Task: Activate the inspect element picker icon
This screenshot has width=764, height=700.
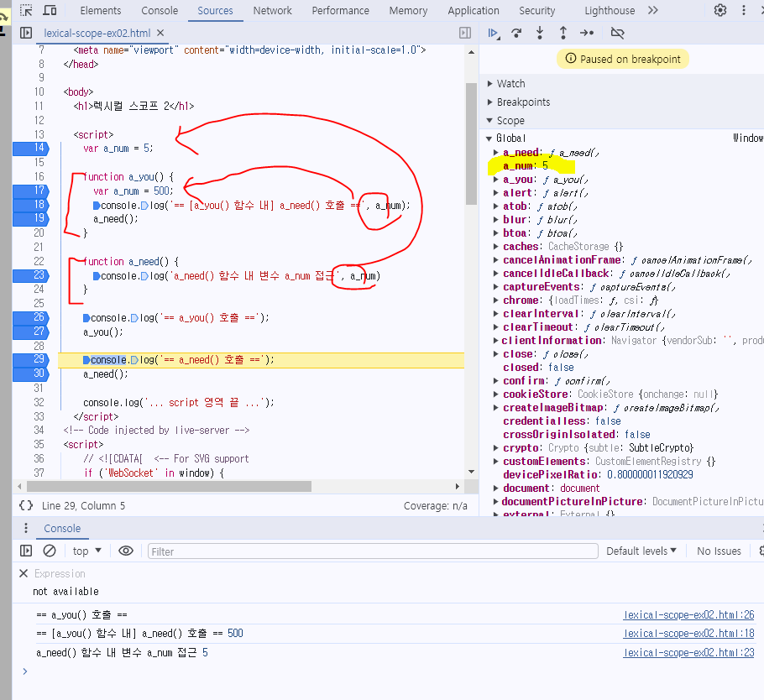Action: [x=26, y=10]
